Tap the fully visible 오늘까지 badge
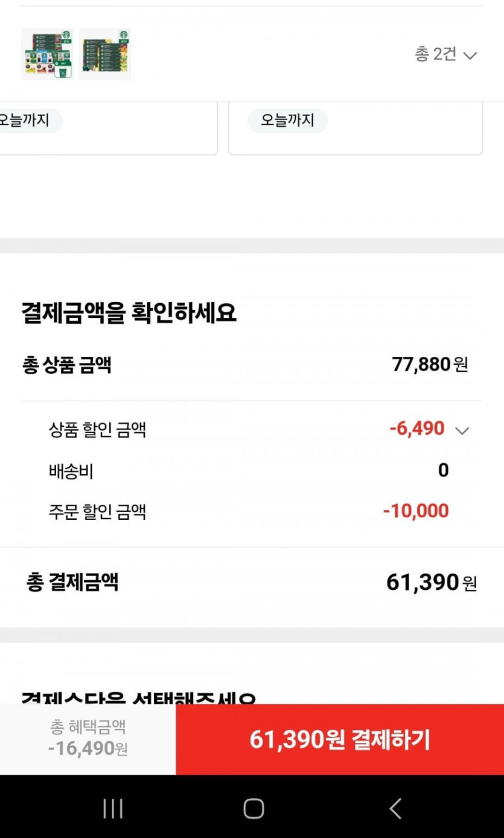The height and width of the screenshot is (838, 504). pyautogui.click(x=287, y=120)
